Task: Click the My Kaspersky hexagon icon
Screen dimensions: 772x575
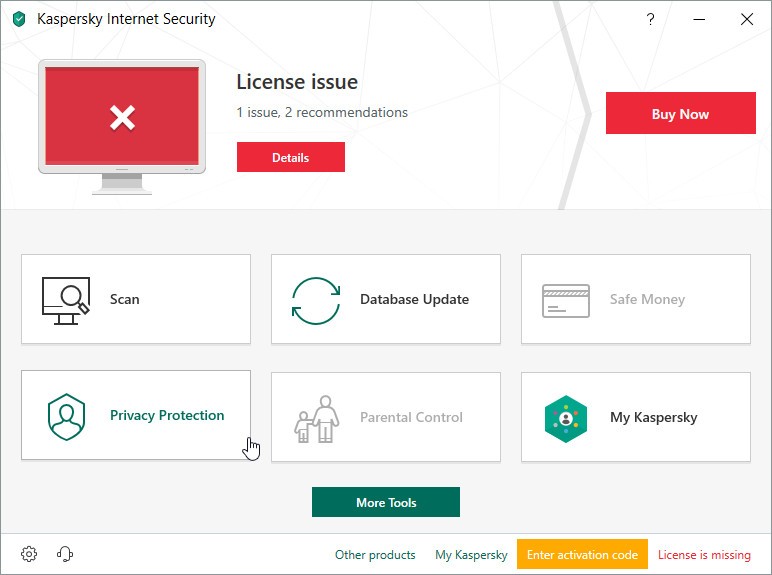Action: pyautogui.click(x=566, y=419)
